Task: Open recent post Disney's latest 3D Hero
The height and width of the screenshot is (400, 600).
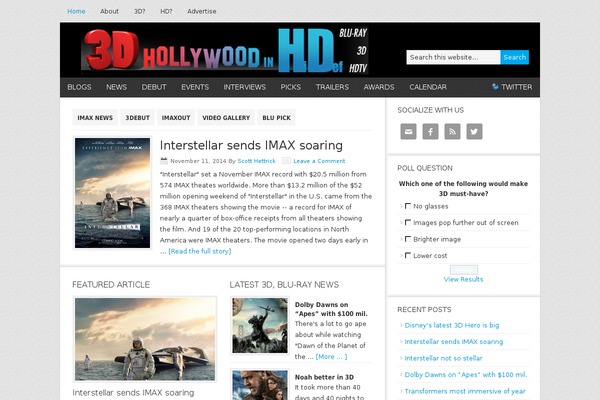Action: pos(452,325)
